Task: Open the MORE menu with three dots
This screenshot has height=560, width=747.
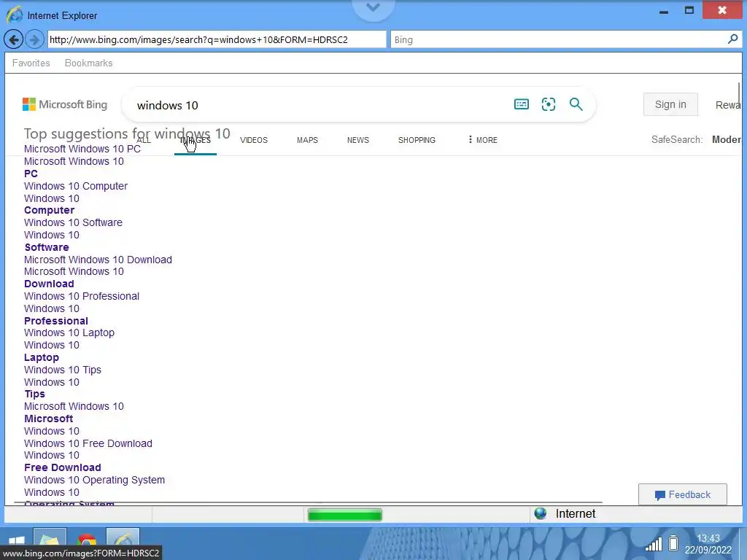Action: pos(483,140)
